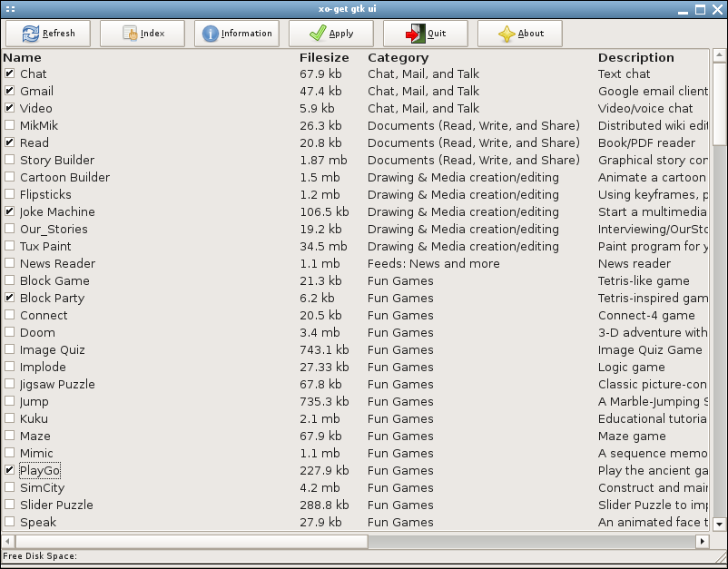Click the Filesize column header

tap(324, 57)
